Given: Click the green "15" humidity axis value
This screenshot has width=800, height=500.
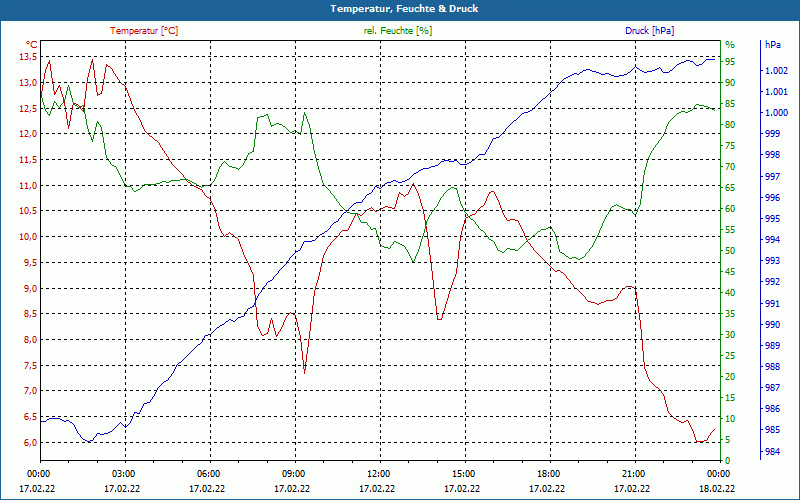Looking at the screenshot, I should coord(730,397).
